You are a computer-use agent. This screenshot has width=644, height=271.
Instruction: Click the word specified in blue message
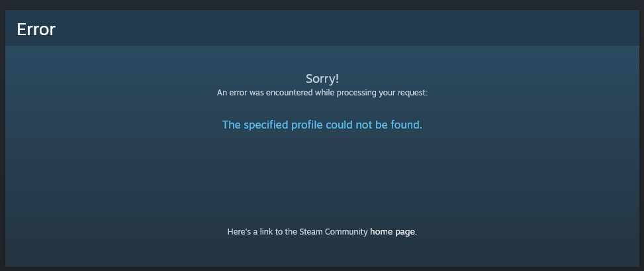click(266, 125)
